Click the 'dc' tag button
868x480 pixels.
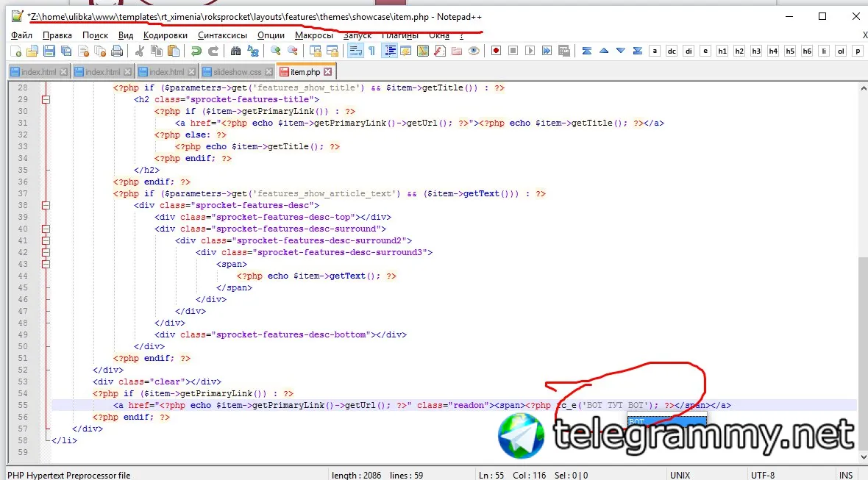(x=672, y=51)
